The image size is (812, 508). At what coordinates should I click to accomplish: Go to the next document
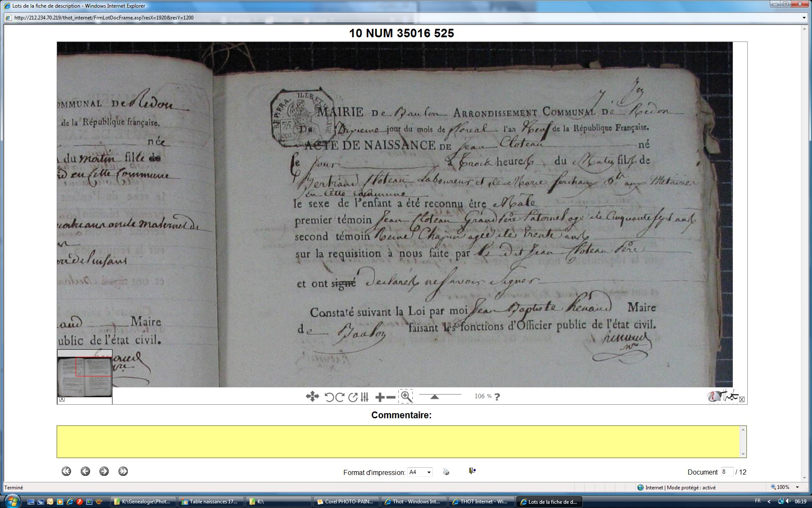pyautogui.click(x=104, y=471)
